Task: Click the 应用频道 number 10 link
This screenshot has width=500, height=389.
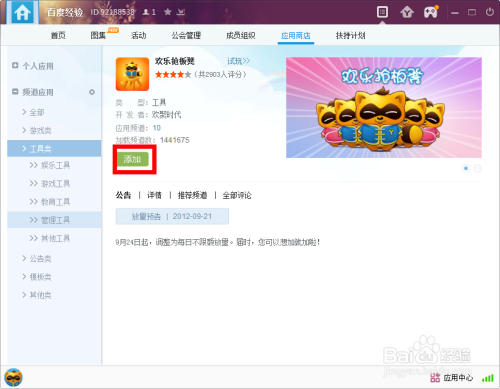Action: [x=156, y=128]
